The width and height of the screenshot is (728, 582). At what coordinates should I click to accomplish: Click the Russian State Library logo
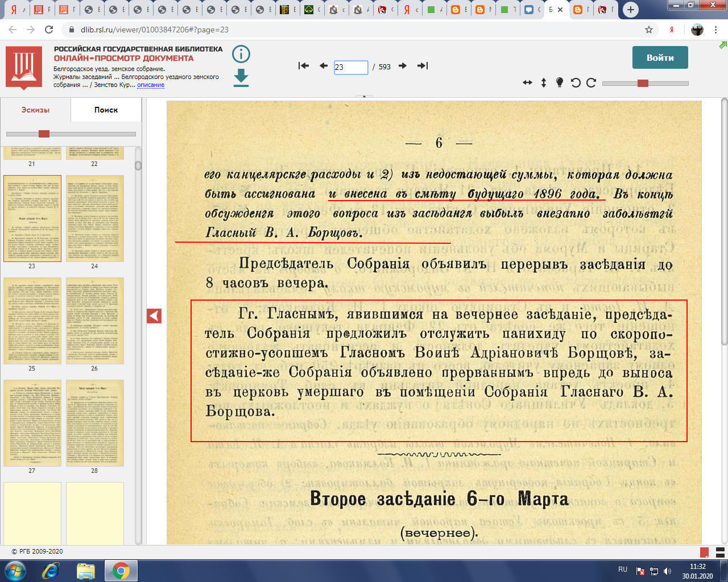coord(24,68)
